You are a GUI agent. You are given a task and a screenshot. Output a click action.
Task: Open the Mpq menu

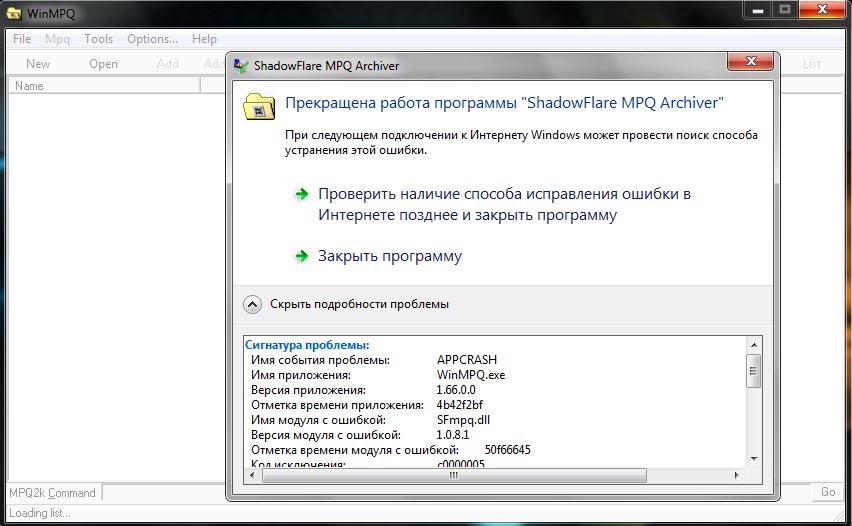pos(57,39)
